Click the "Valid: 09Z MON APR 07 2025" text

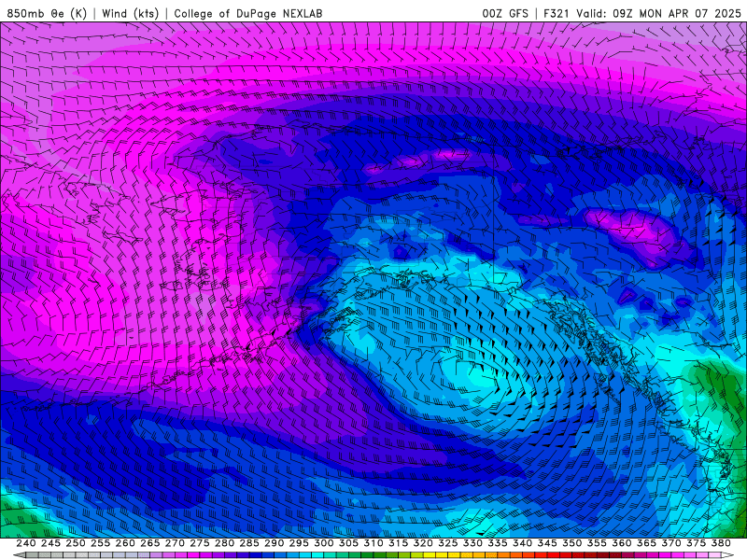[x=658, y=13]
